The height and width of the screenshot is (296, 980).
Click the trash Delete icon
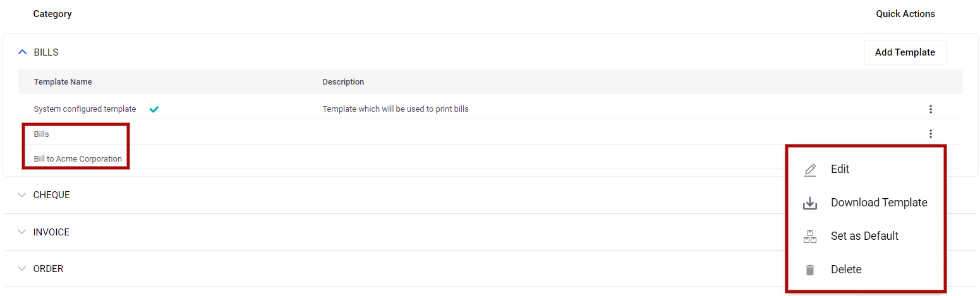pyautogui.click(x=810, y=270)
